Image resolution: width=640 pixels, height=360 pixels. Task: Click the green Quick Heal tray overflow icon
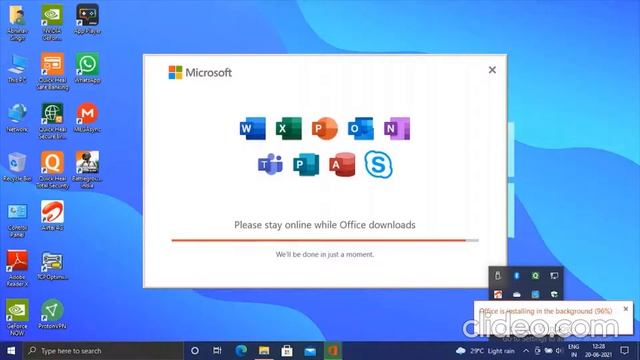coord(535,276)
